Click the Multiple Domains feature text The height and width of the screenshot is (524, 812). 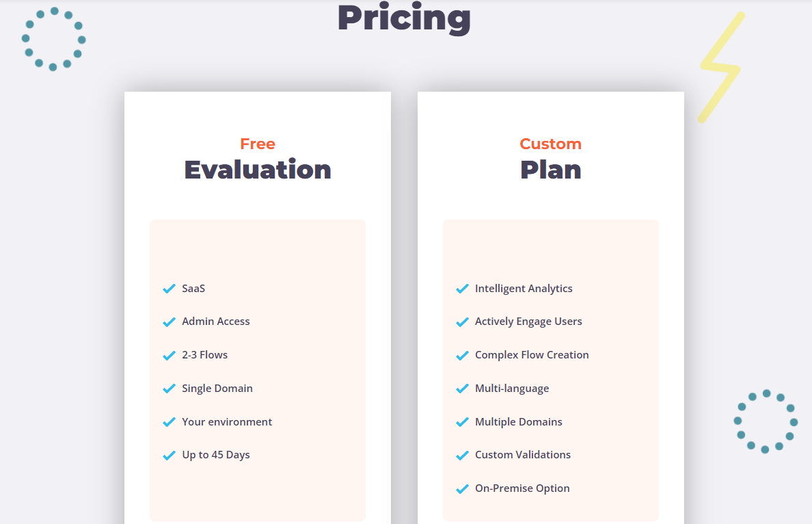[x=518, y=422]
